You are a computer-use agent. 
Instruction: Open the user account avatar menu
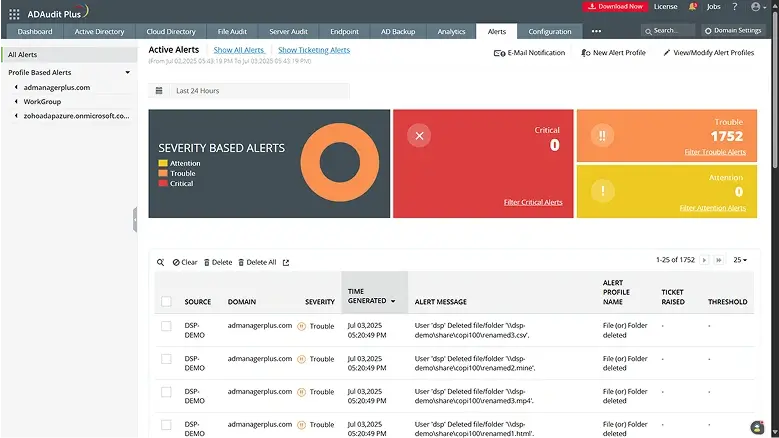pos(758,6)
